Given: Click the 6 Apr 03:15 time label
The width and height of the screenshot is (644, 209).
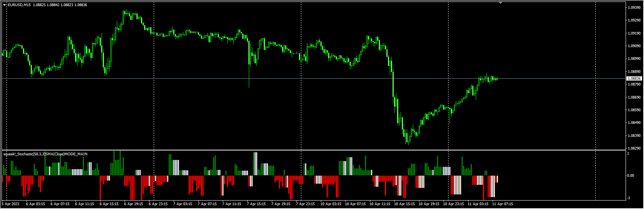Looking at the screenshot, I should (x=35, y=204).
